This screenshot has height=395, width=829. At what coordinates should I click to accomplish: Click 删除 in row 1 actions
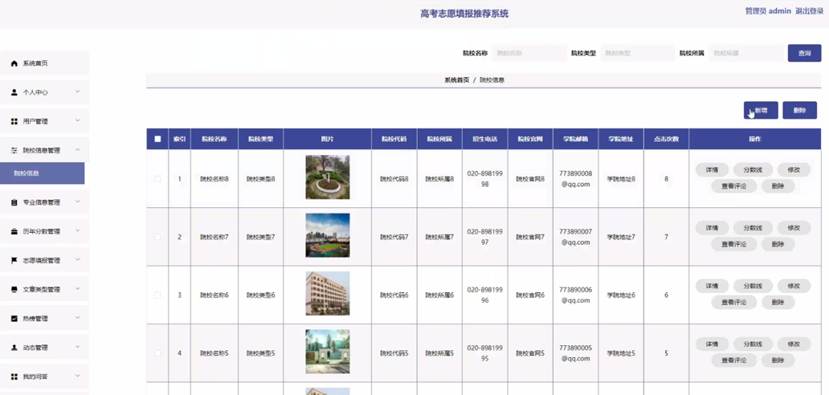pos(777,186)
